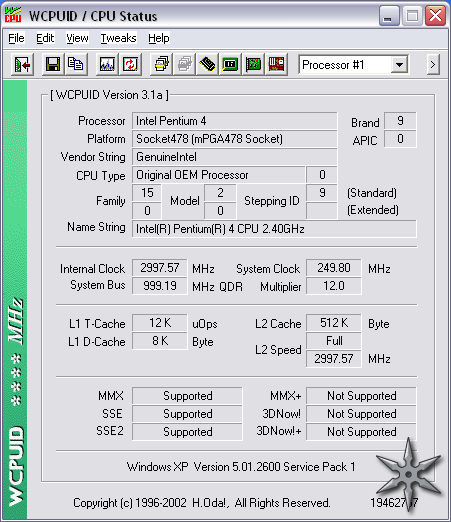Click the 3DNow!+ Not Supported field

361,432
